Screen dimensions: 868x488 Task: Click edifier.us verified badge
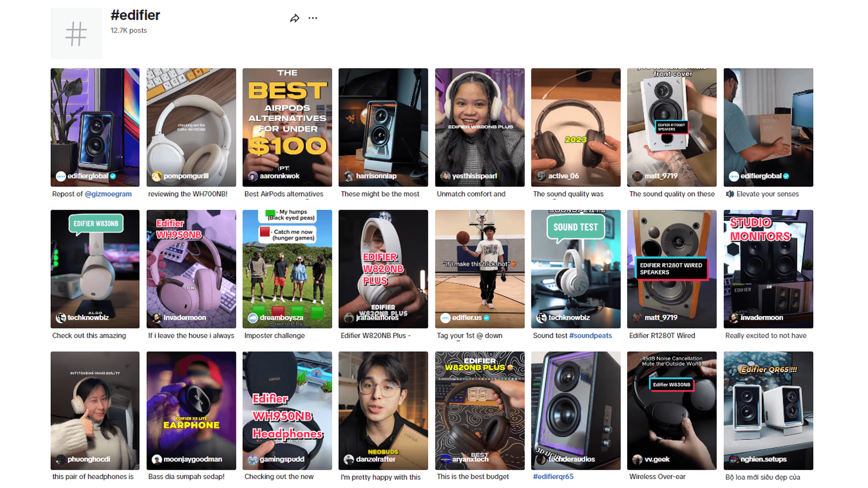tap(486, 318)
